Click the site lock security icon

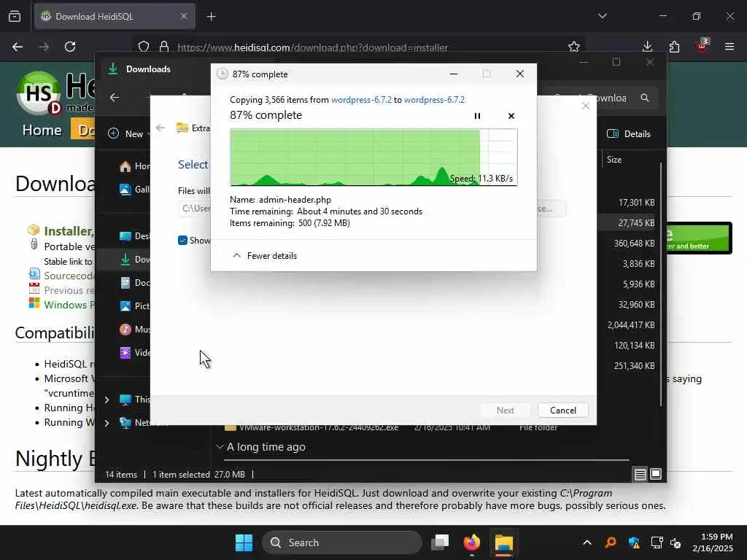coord(164,47)
